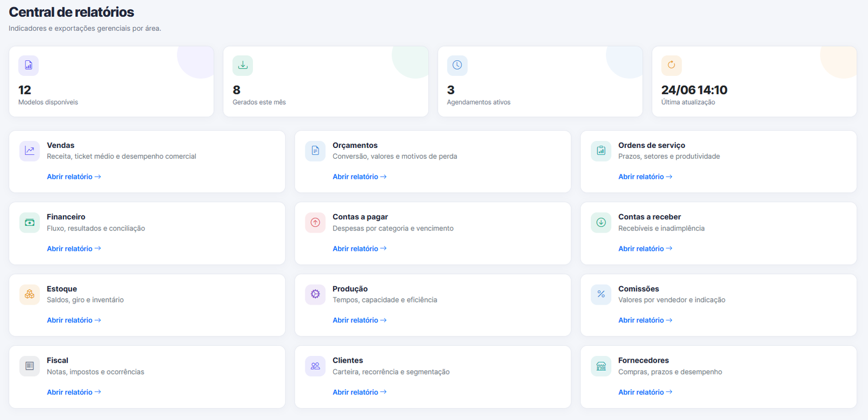
Task: Click the Modelos disponíveis label
Action: pyautogui.click(x=48, y=102)
